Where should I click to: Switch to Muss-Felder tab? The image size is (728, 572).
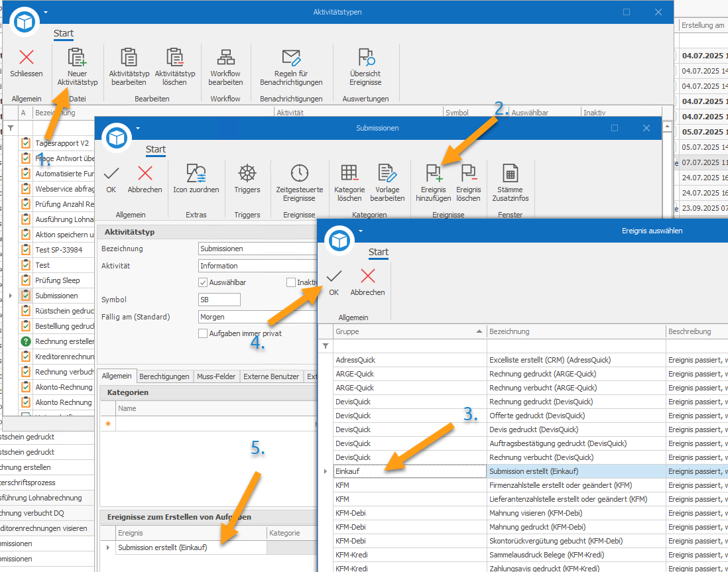[216, 376]
